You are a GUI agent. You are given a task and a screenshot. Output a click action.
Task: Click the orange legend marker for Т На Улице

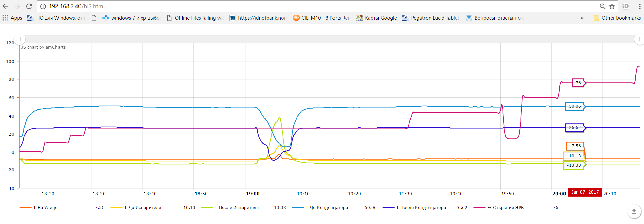tap(25, 207)
